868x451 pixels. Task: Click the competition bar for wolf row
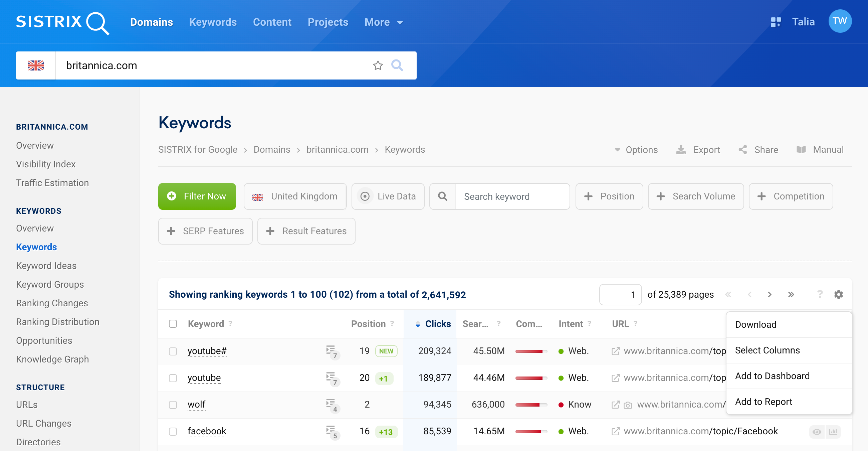(x=531, y=405)
